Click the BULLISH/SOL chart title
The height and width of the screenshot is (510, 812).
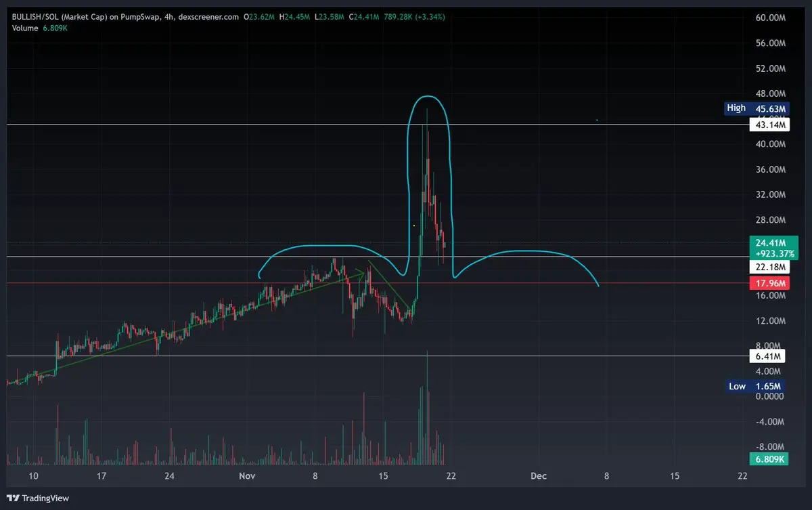coord(127,17)
